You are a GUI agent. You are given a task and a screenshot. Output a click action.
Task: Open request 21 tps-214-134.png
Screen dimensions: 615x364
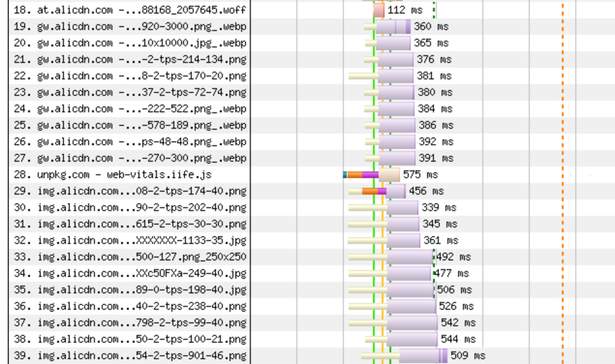point(130,59)
